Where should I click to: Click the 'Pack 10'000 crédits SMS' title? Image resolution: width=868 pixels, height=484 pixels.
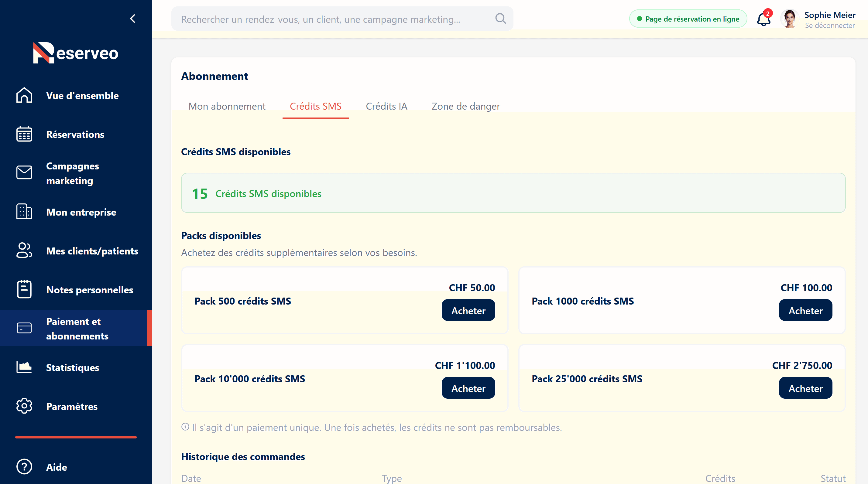(x=250, y=379)
